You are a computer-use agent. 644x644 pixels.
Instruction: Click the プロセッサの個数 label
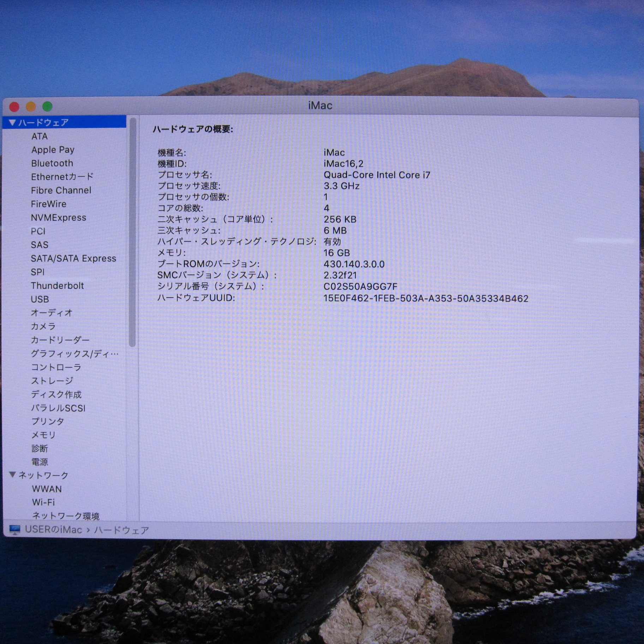click(193, 197)
